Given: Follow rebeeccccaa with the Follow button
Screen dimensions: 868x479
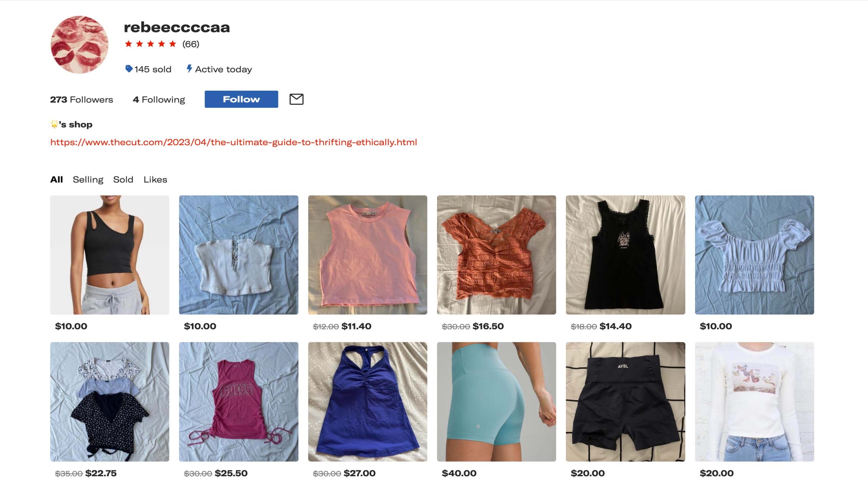Looking at the screenshot, I should 241,99.
